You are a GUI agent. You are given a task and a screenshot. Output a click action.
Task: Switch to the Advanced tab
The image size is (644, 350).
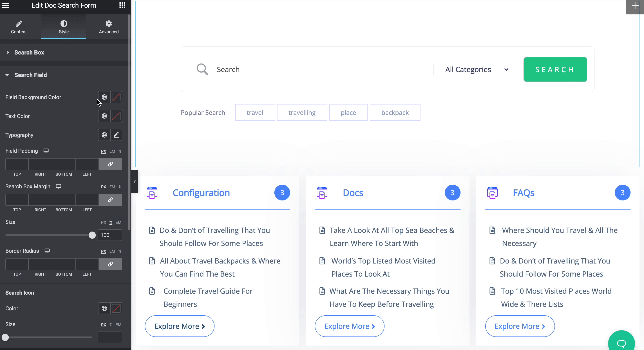pyautogui.click(x=109, y=27)
